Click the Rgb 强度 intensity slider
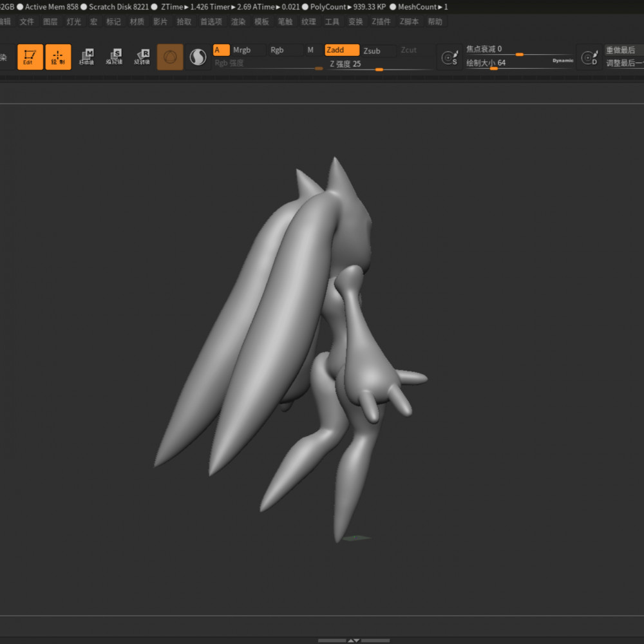Screen dimensions: 644x644 pyautogui.click(x=268, y=64)
